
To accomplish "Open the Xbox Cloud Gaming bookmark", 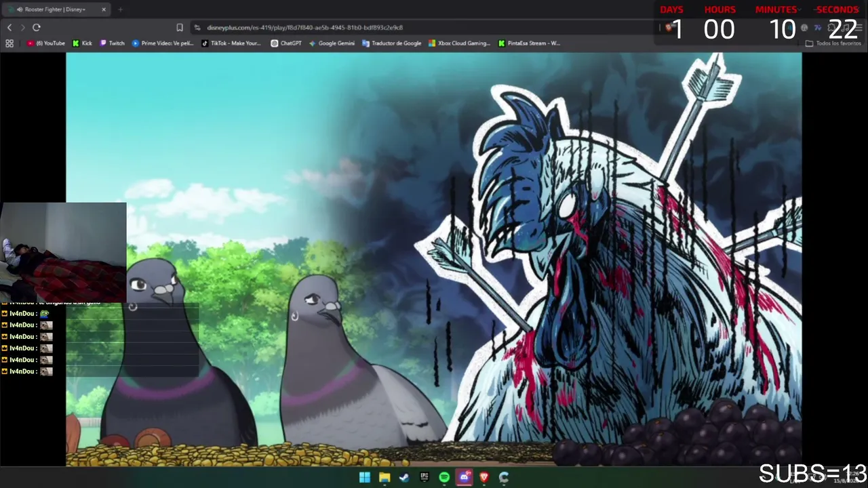I will 459,43.
